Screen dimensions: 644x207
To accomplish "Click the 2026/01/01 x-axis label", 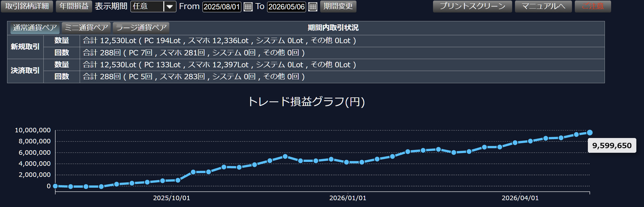I will (348, 198).
